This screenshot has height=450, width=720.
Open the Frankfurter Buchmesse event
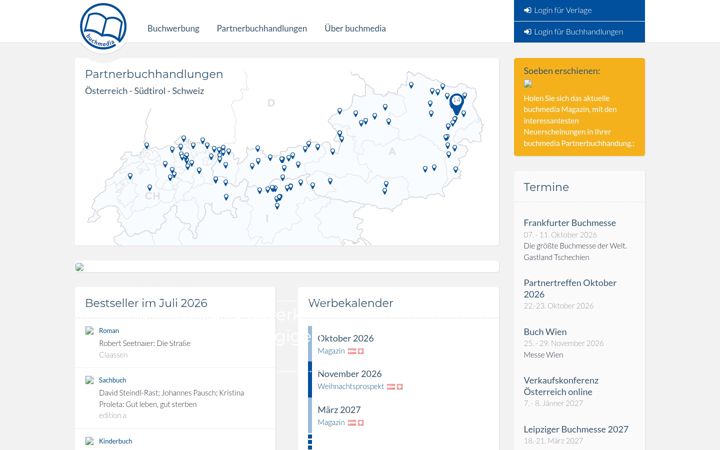(569, 223)
